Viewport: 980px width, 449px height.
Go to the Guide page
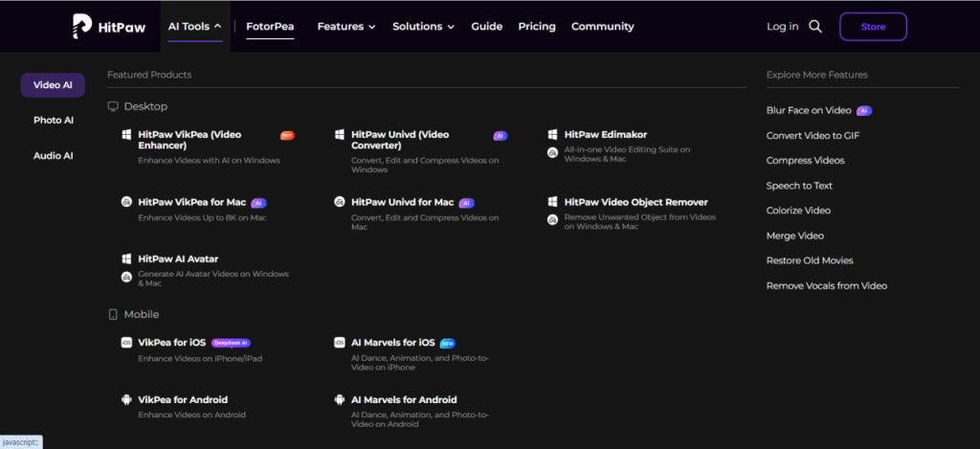click(x=487, y=26)
